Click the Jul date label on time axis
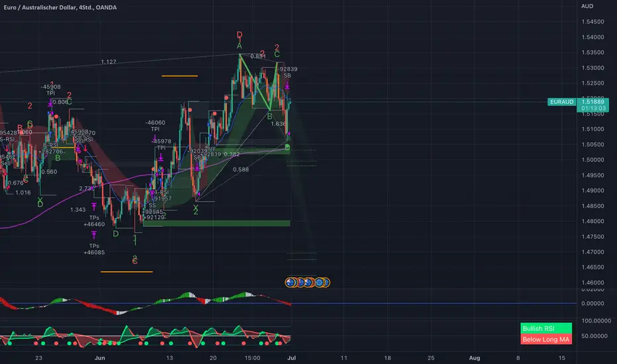The width and height of the screenshot is (617, 364). click(291, 357)
